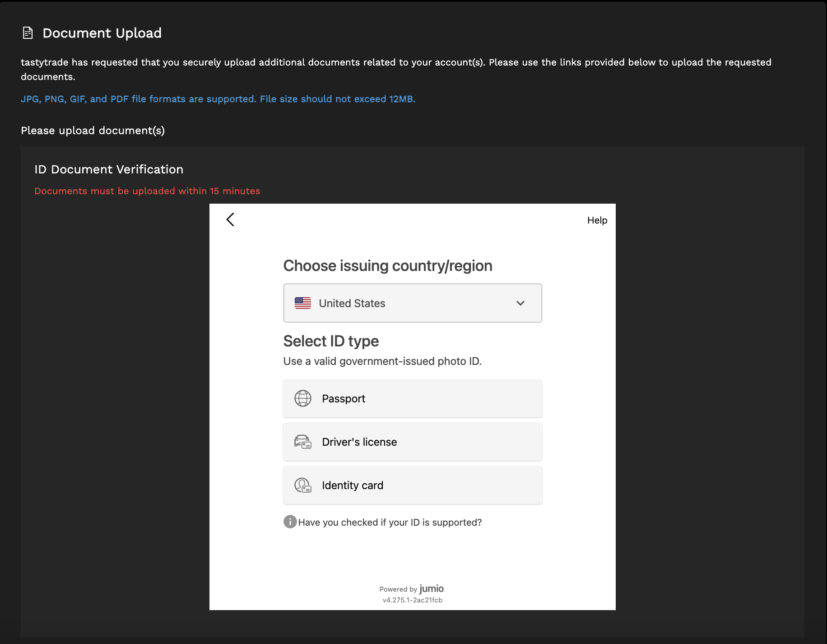Click the ID Document Verification heading
Image resolution: width=827 pixels, height=644 pixels.
pyautogui.click(x=109, y=169)
